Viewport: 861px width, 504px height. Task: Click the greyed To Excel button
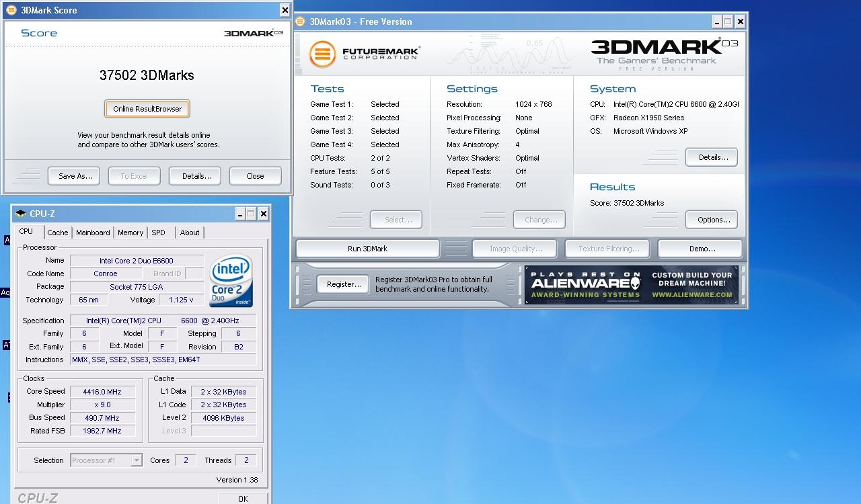click(134, 176)
